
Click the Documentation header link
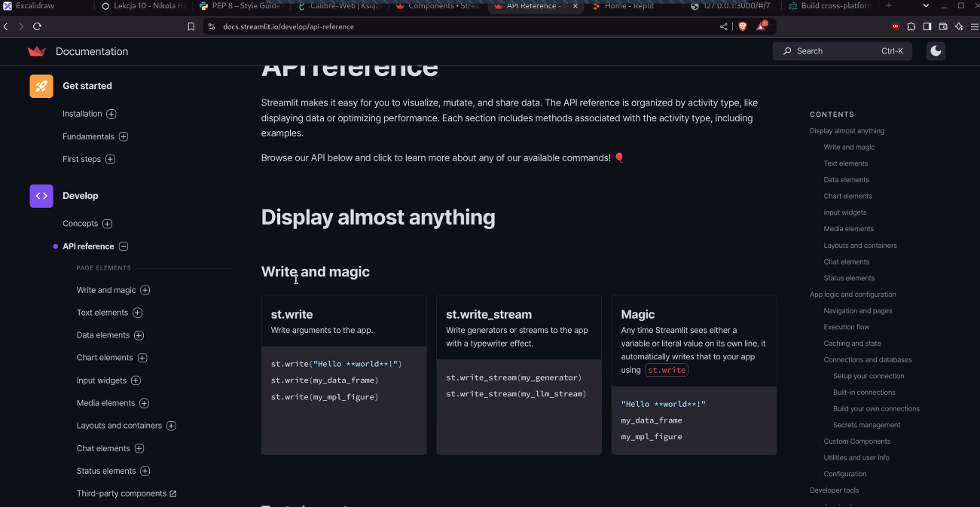click(x=92, y=51)
